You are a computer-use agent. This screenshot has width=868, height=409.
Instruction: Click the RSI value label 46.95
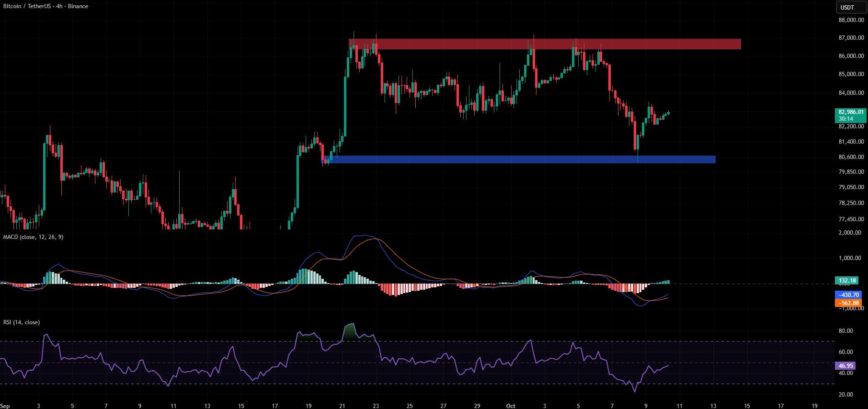coord(845,365)
